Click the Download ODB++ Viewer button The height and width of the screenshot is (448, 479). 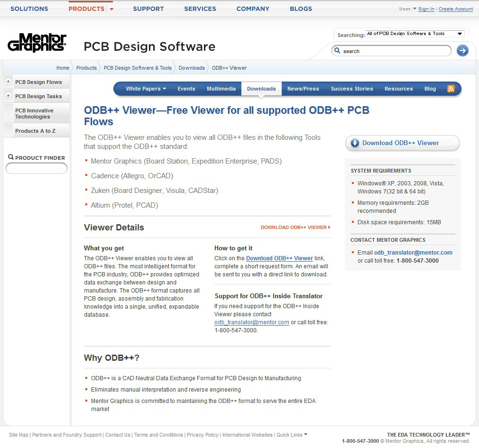click(x=403, y=143)
